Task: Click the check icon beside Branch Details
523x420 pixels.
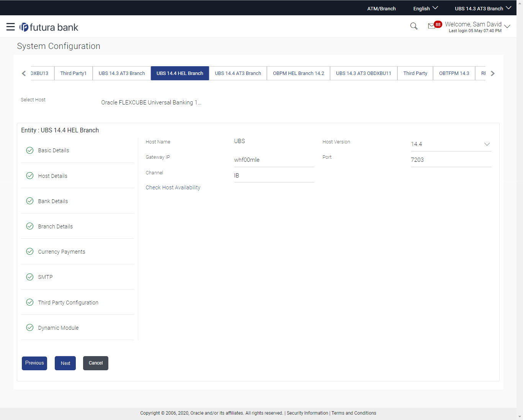Action: [x=29, y=226]
